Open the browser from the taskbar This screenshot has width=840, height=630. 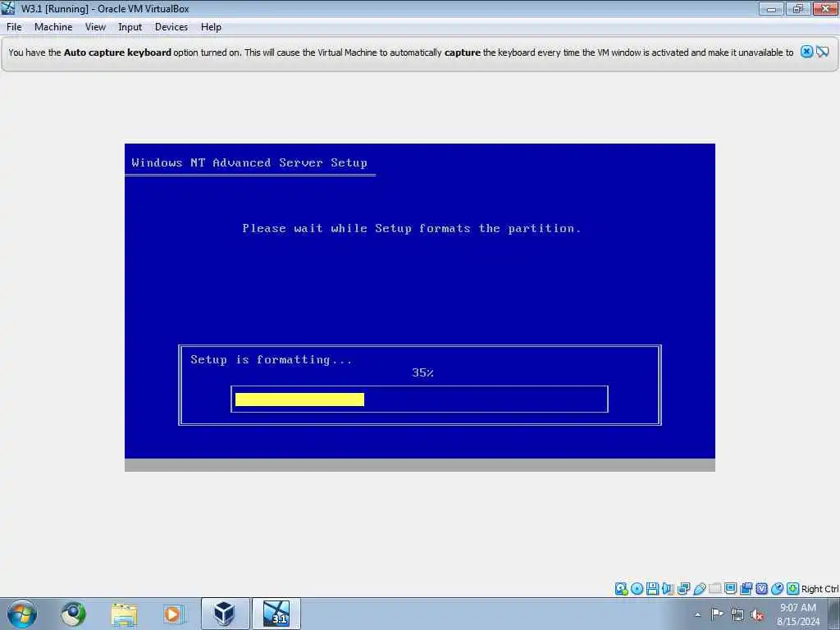tap(73, 614)
